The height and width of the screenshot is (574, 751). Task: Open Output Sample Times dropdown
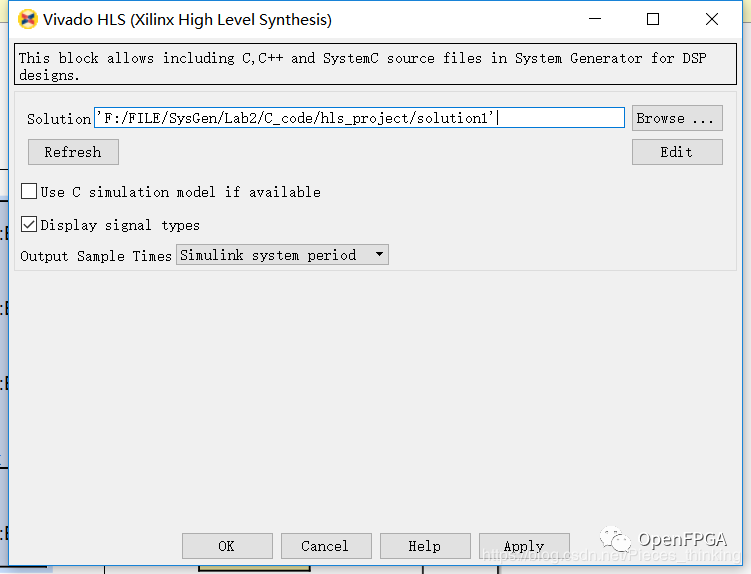(282, 255)
